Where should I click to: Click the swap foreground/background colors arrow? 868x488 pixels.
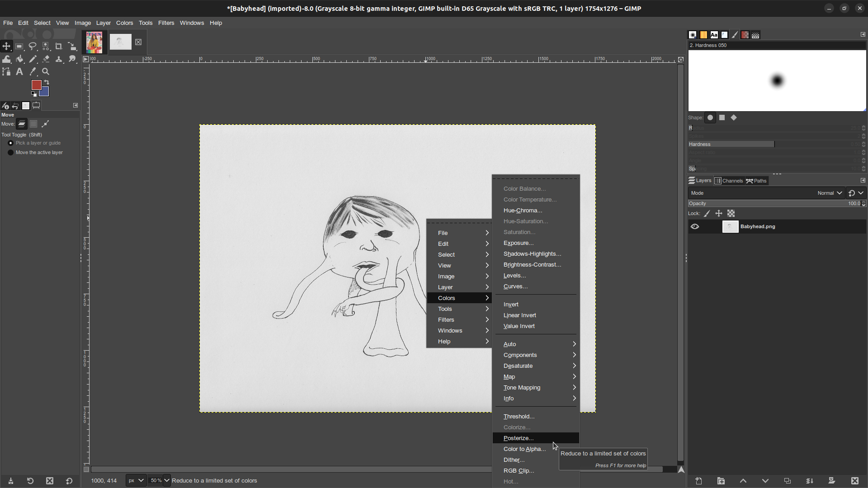pyautogui.click(x=47, y=83)
